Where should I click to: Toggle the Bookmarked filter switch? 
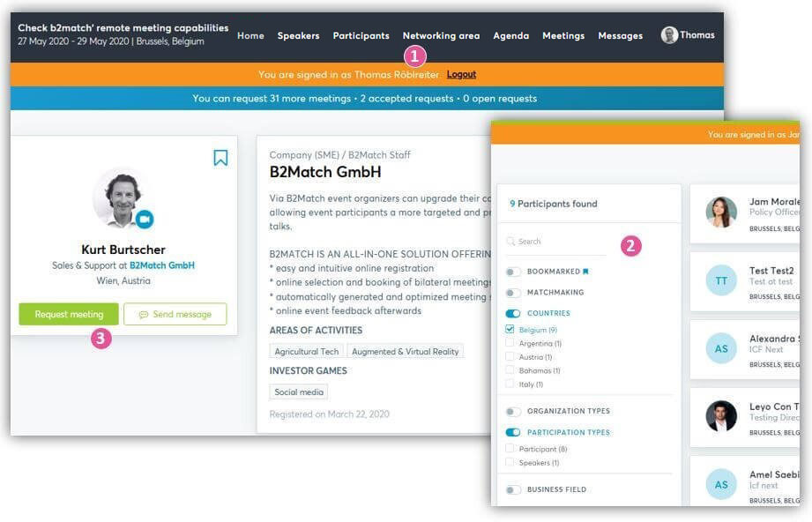(512, 272)
